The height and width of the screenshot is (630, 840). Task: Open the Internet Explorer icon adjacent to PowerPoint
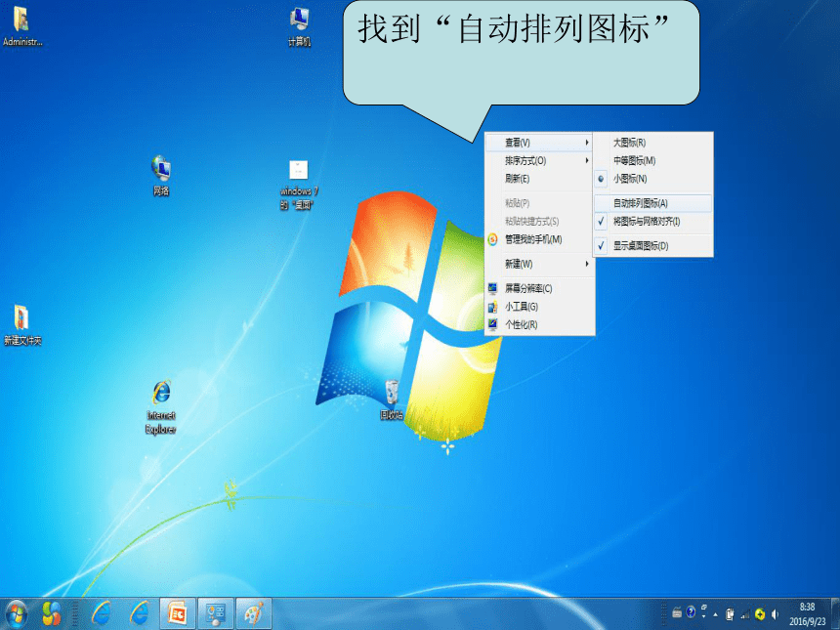click(x=140, y=614)
